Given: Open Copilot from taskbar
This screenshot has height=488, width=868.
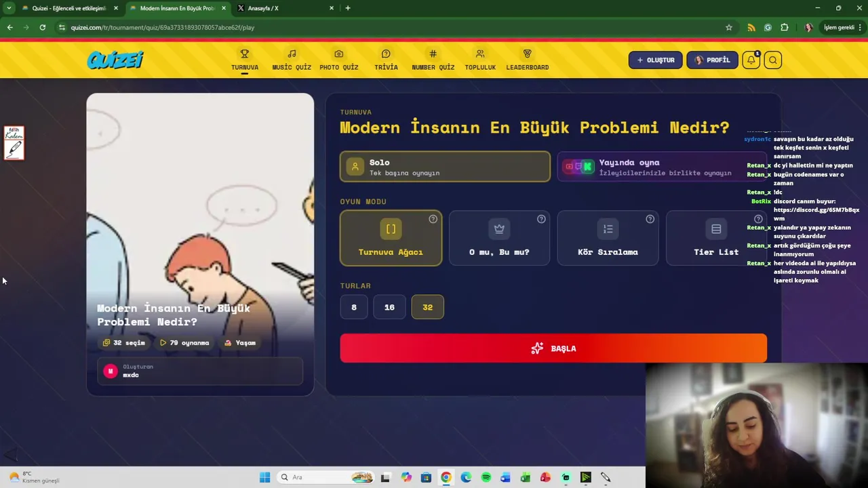Looking at the screenshot, I should pyautogui.click(x=406, y=477).
